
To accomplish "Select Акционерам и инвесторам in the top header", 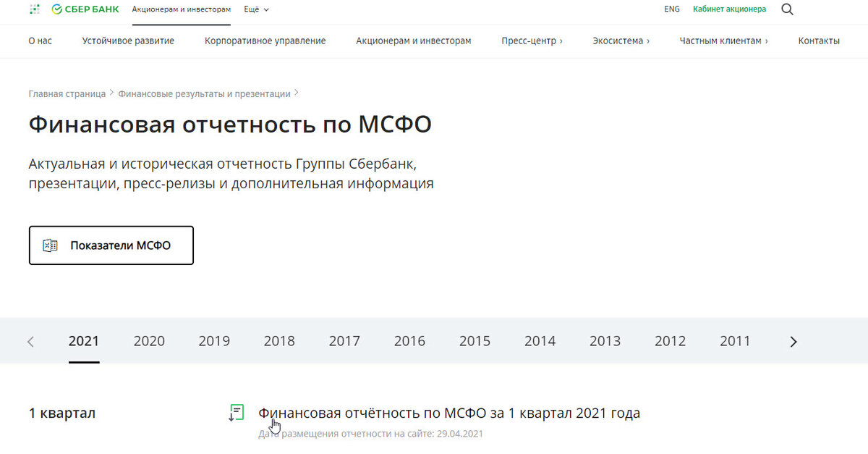I will (181, 9).
